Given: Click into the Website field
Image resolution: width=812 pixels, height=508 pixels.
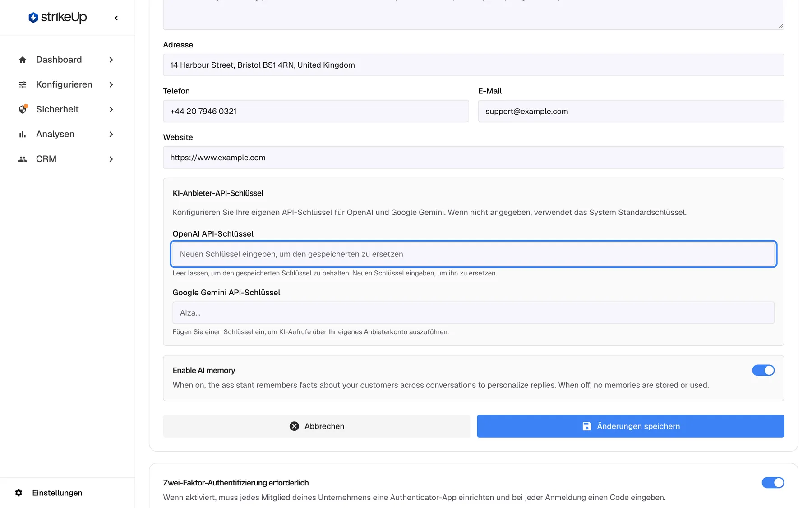Looking at the screenshot, I should pyautogui.click(x=473, y=158).
